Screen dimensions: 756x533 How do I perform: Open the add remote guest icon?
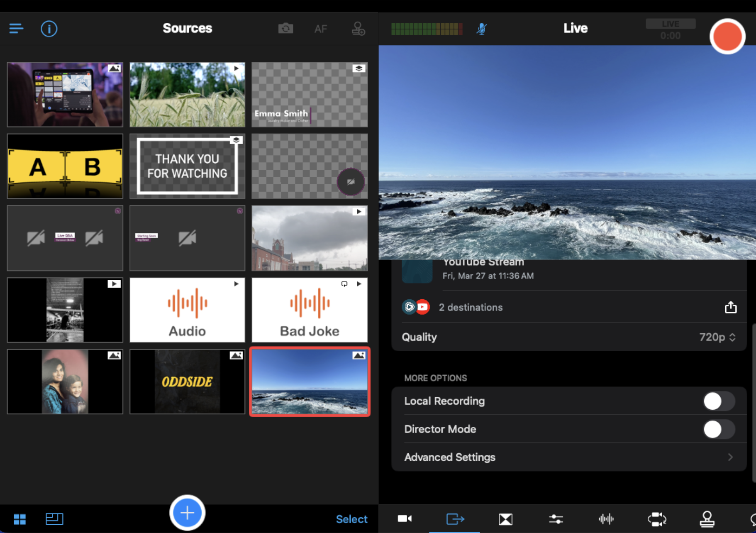click(x=358, y=29)
